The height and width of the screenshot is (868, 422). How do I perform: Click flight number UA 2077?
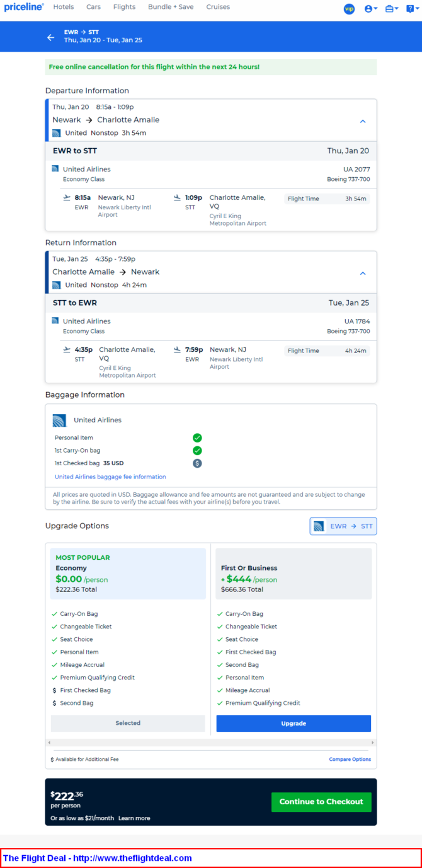click(x=356, y=169)
